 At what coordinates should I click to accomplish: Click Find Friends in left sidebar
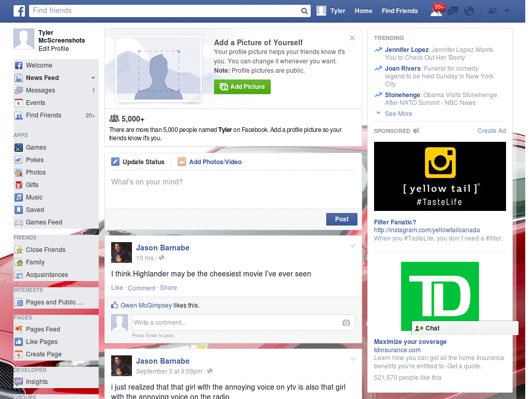click(x=44, y=115)
